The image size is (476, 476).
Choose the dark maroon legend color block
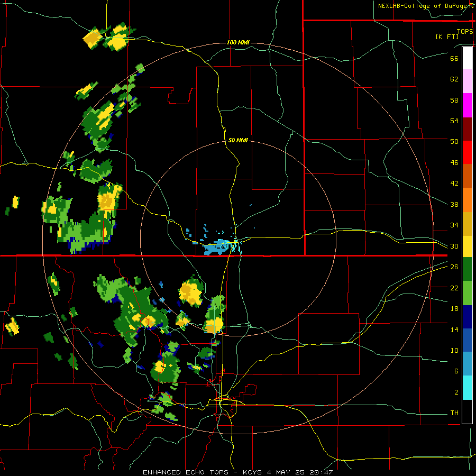point(467,129)
